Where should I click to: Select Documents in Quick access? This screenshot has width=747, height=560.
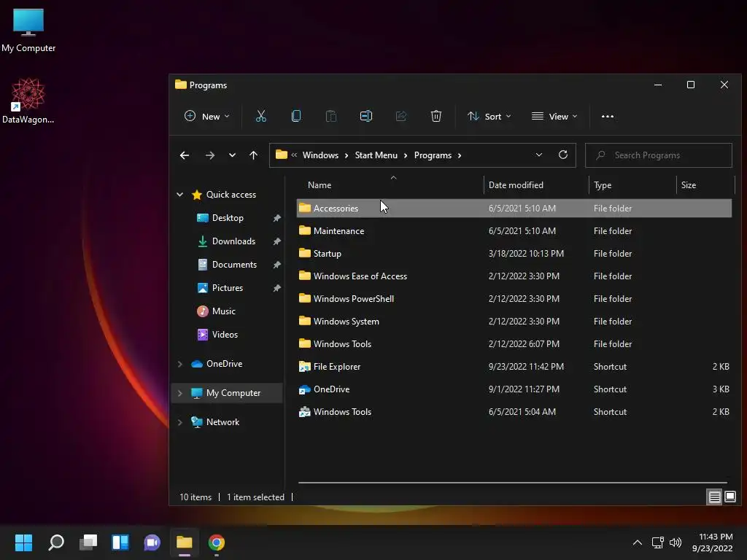pos(234,265)
